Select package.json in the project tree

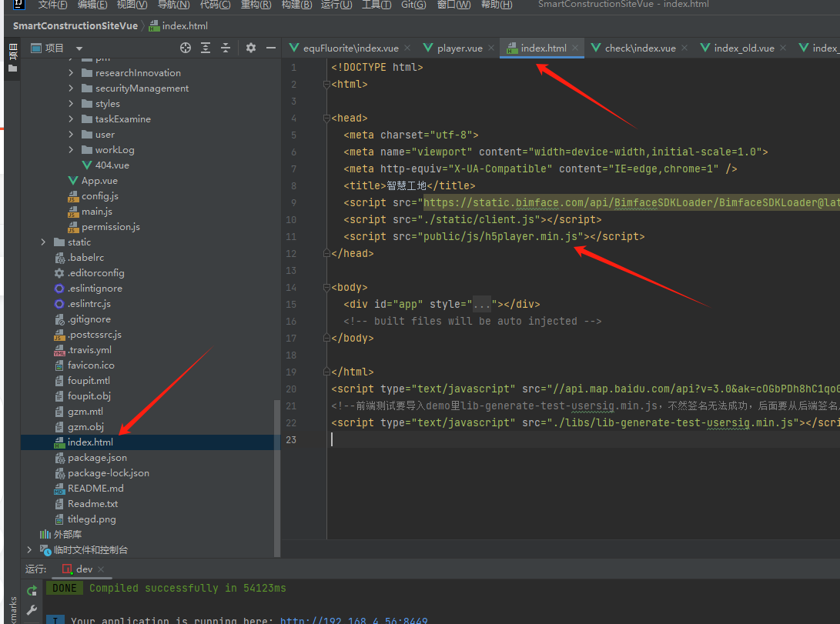tap(98, 458)
